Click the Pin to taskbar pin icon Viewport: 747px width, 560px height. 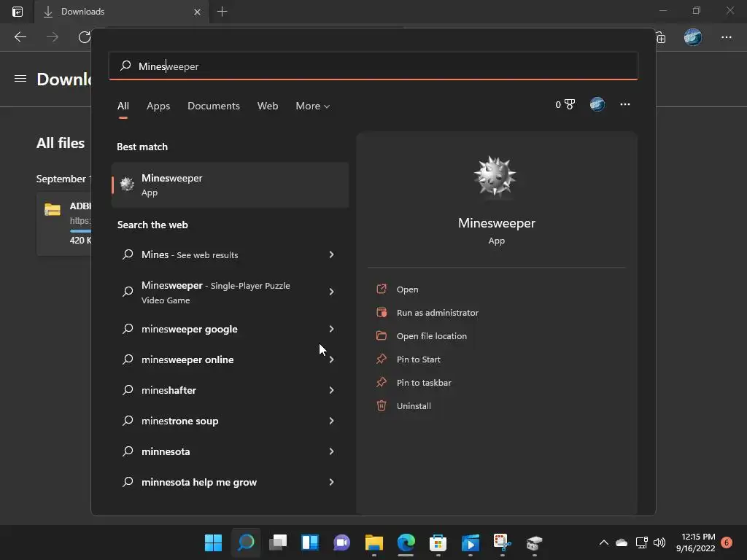tap(382, 382)
